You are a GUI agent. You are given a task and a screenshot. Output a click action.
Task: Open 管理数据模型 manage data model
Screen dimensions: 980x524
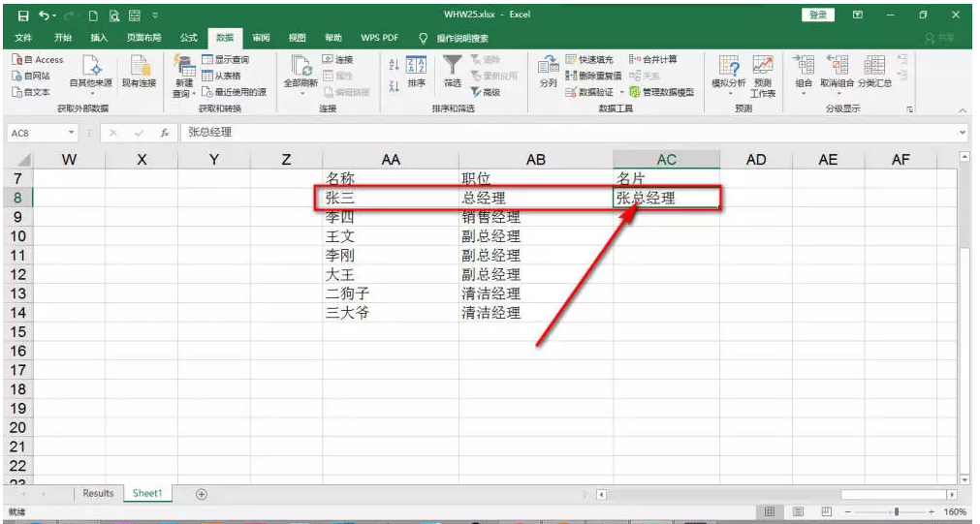click(x=662, y=92)
